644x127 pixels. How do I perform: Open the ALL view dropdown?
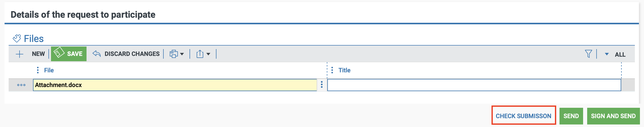607,54
